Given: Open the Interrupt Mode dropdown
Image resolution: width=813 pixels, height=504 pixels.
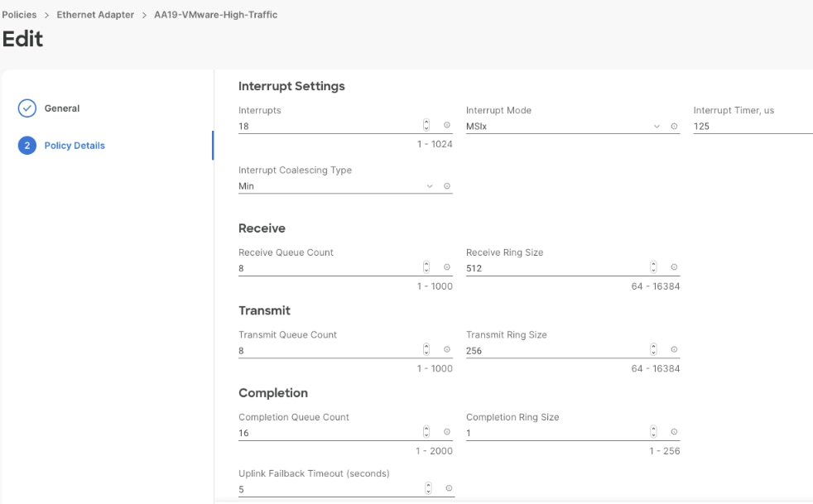Looking at the screenshot, I should coord(655,126).
